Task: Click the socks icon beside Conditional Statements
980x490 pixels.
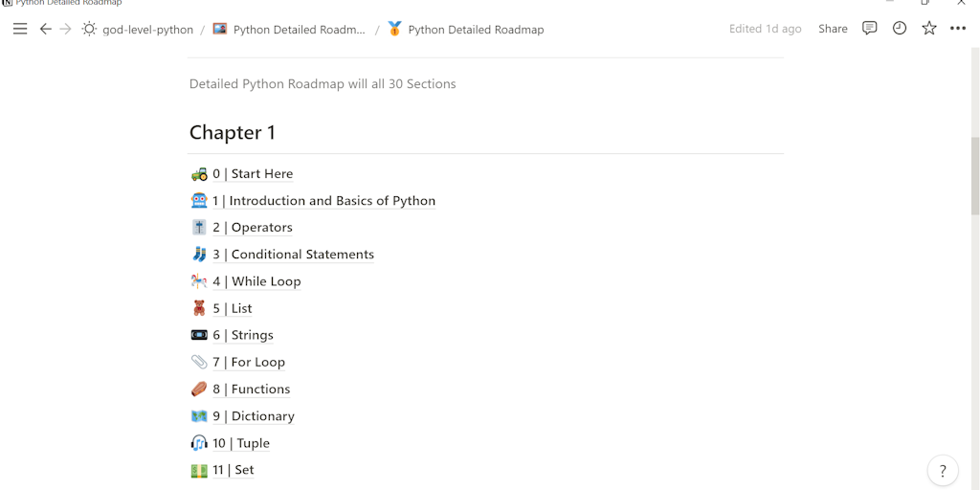Action: (x=199, y=255)
